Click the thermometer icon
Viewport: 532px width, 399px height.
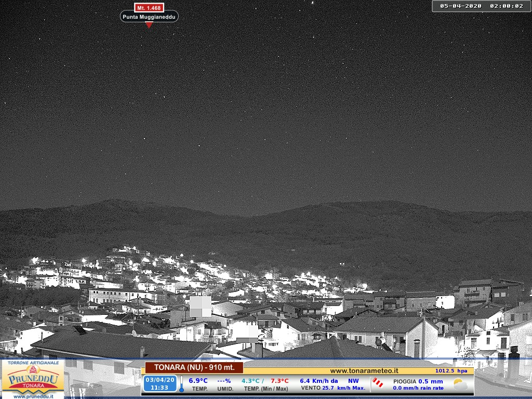[181, 384]
